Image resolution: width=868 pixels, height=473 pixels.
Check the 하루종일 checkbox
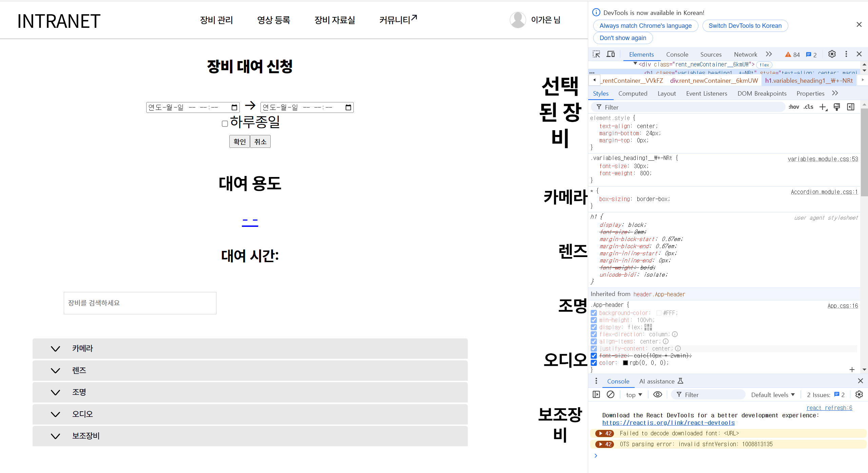(225, 124)
